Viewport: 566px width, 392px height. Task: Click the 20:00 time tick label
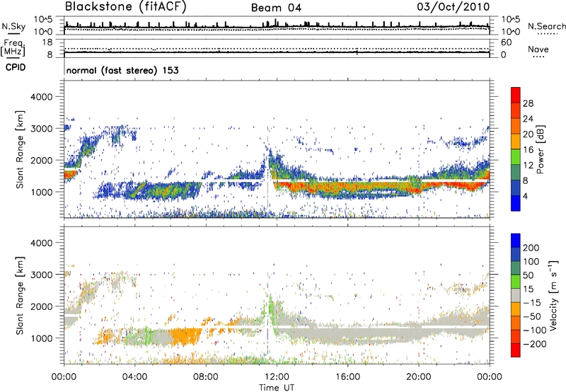[418, 377]
